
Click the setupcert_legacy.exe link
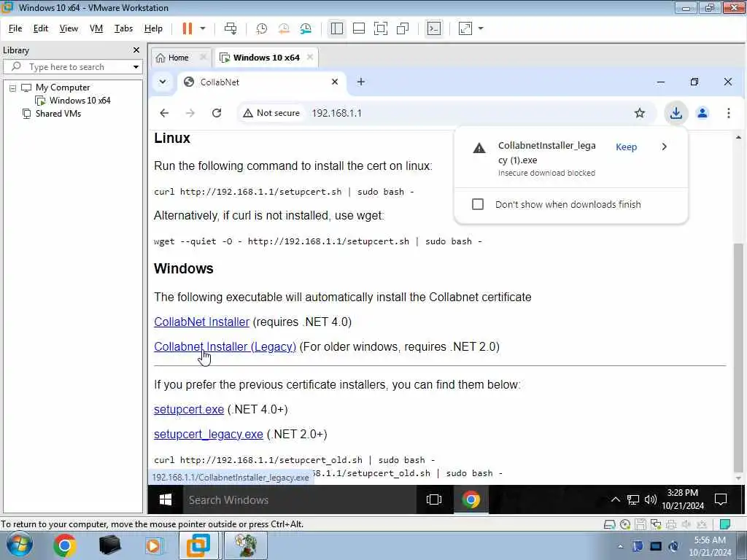point(208,435)
